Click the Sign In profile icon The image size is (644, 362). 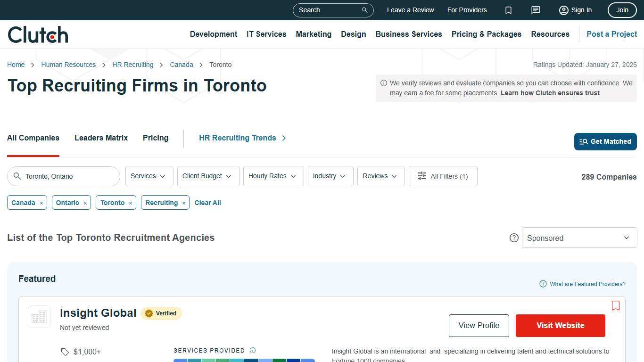[563, 10]
